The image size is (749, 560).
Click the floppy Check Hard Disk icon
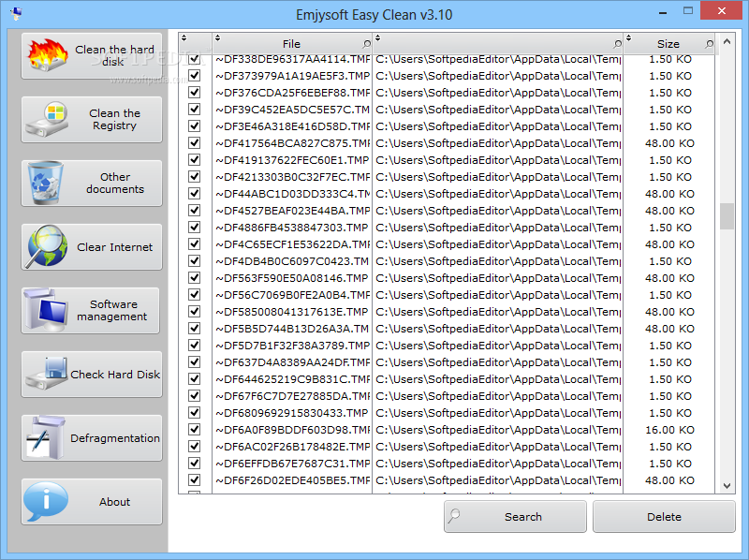tap(46, 374)
